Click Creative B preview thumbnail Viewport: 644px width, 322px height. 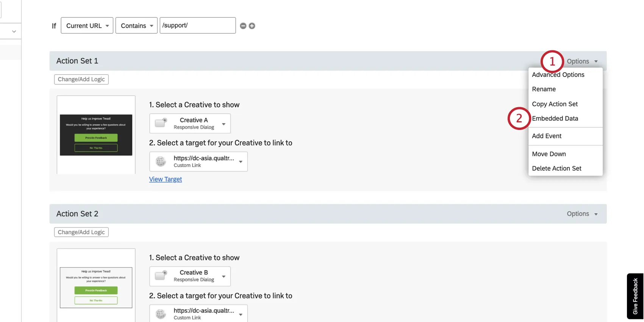point(96,288)
